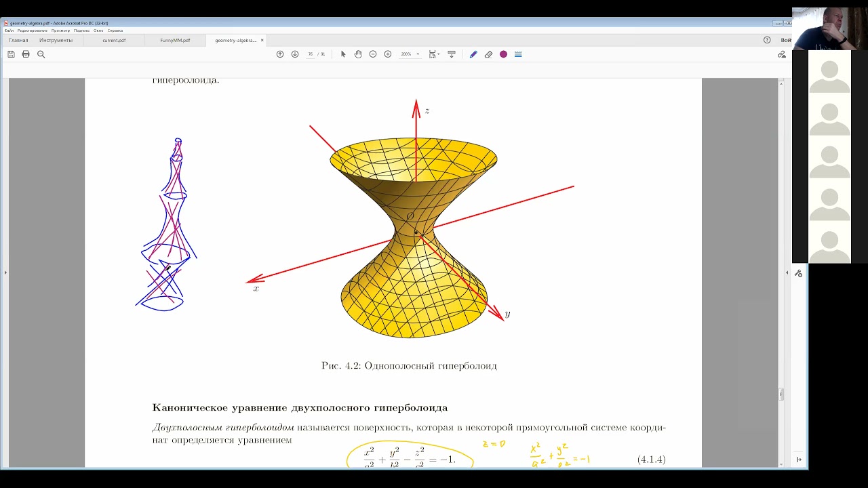The image size is (868, 488).
Task: Click the z axis label
Action: (x=427, y=110)
